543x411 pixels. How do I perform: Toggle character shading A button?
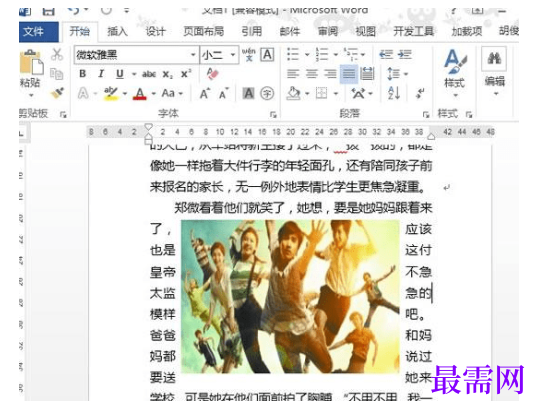[x=248, y=93]
